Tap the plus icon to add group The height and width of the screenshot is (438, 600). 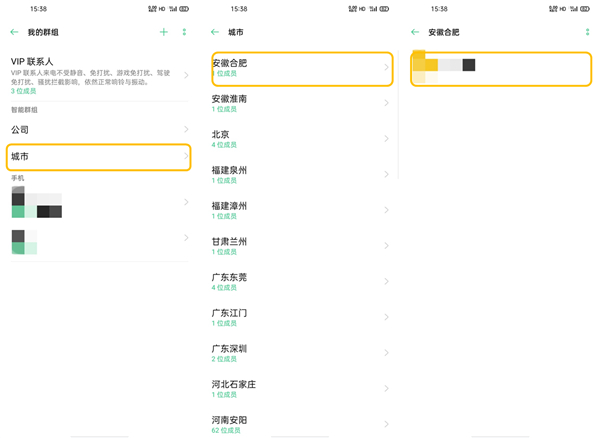164,32
